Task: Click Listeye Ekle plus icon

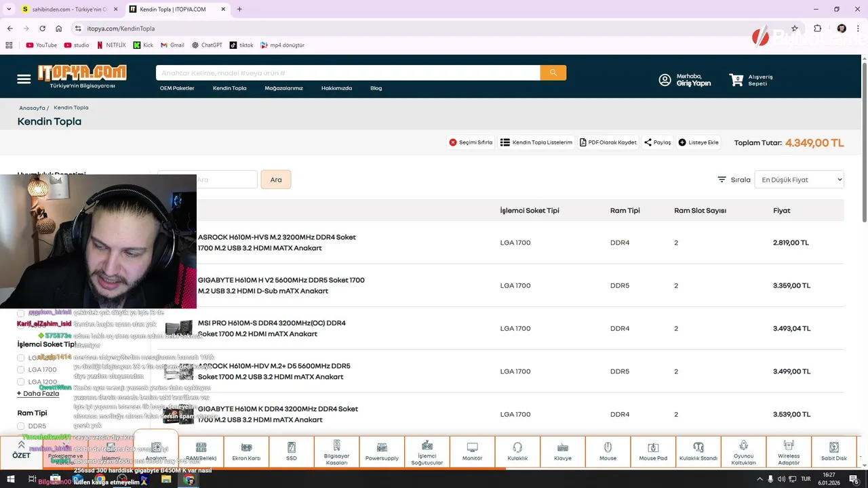Action: 682,142
